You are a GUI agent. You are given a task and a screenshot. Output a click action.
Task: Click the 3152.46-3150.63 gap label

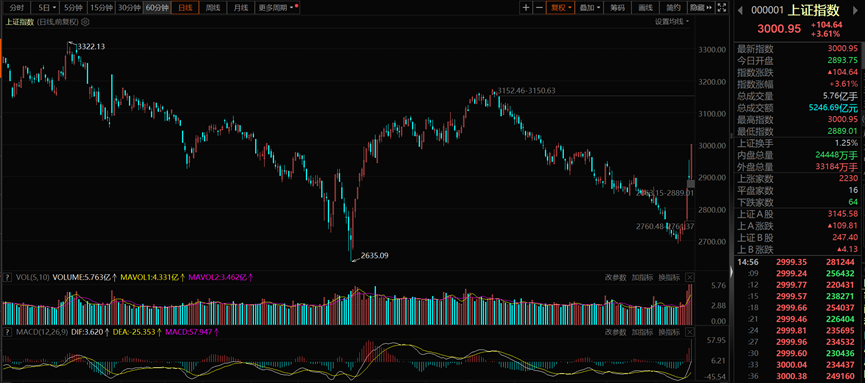(x=526, y=91)
